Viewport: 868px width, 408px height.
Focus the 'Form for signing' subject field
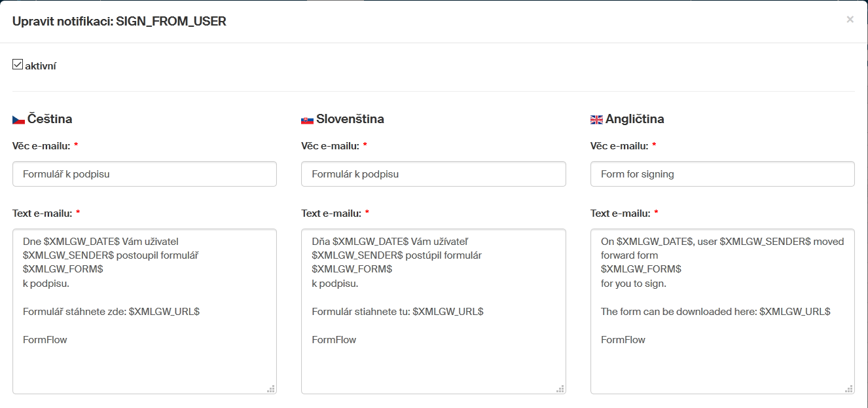coord(722,174)
